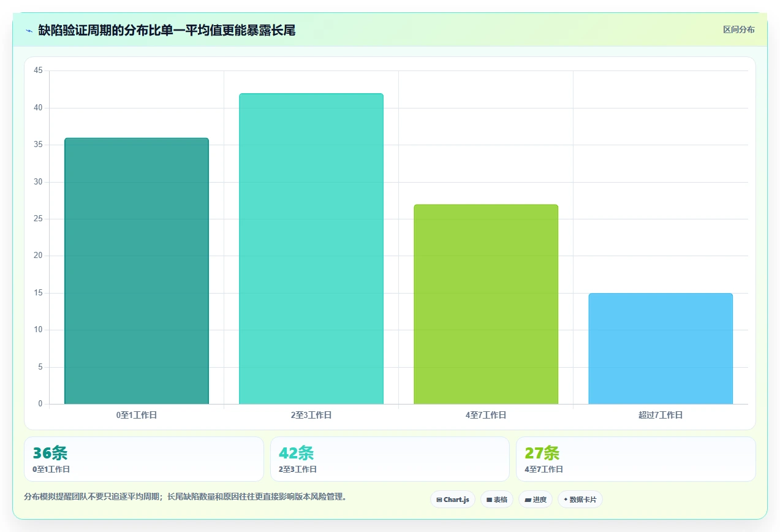Click the 区间分布 label in header
Screen dimensions: 780x532
click(738, 29)
